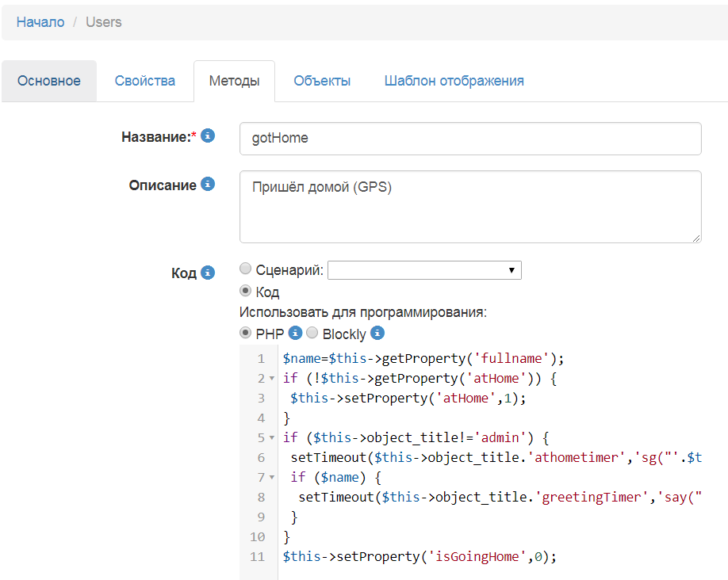The height and width of the screenshot is (580, 728).
Task: Select the Сценарий radio button
Action: 246,270
